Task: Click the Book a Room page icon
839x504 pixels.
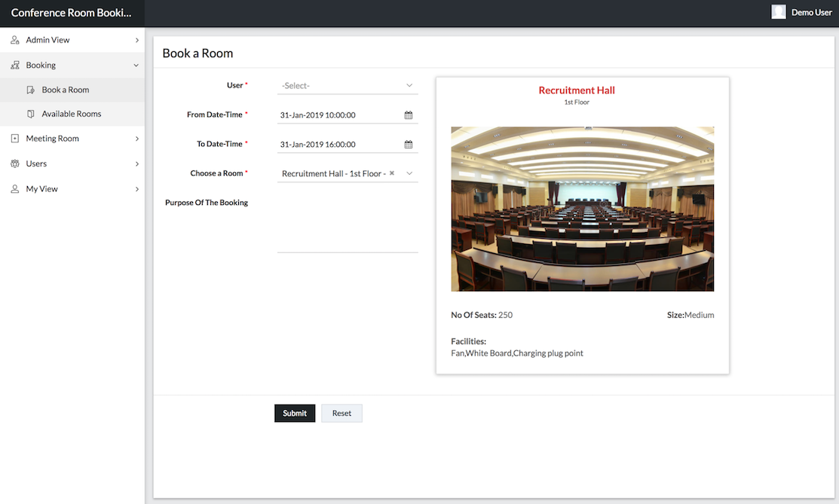Action: pyautogui.click(x=31, y=90)
